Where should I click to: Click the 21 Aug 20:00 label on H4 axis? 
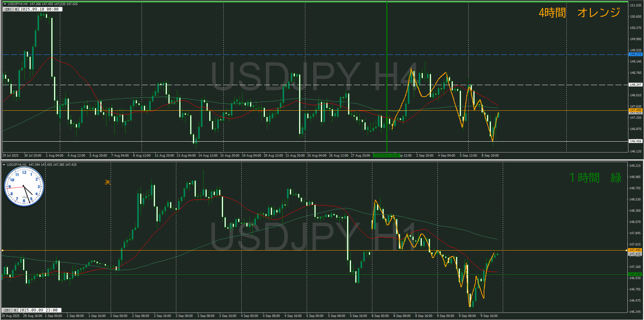click(x=295, y=156)
